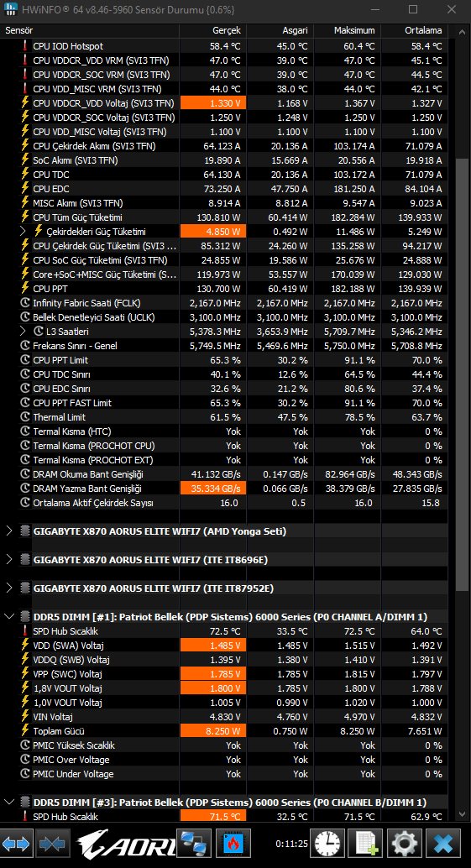Click thermometer icon of CPU VDD_MISC VRM row

click(24, 89)
